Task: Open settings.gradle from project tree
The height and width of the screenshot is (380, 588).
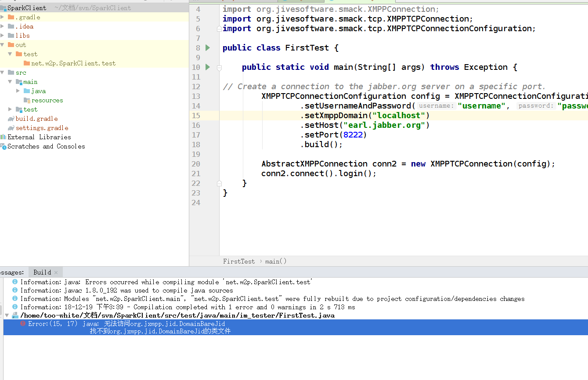Action: (x=42, y=128)
